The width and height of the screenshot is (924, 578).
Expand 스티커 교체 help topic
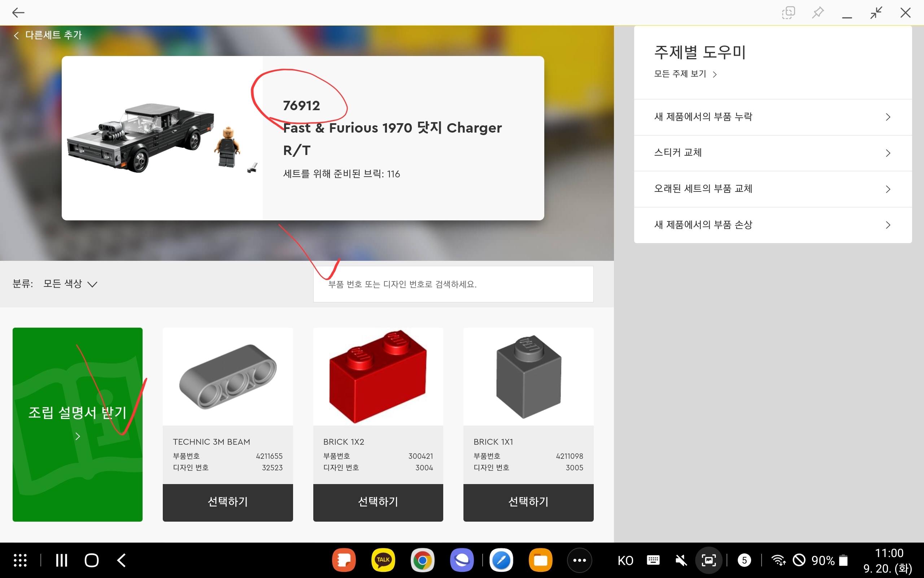coord(773,153)
